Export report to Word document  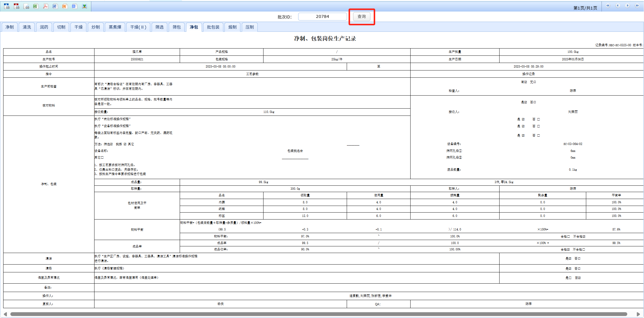coord(55,6)
